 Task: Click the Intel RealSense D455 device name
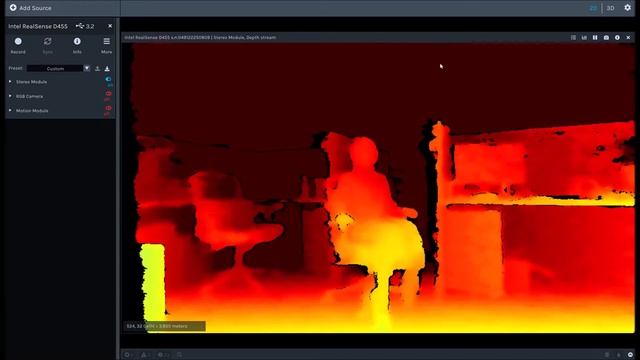point(38,26)
